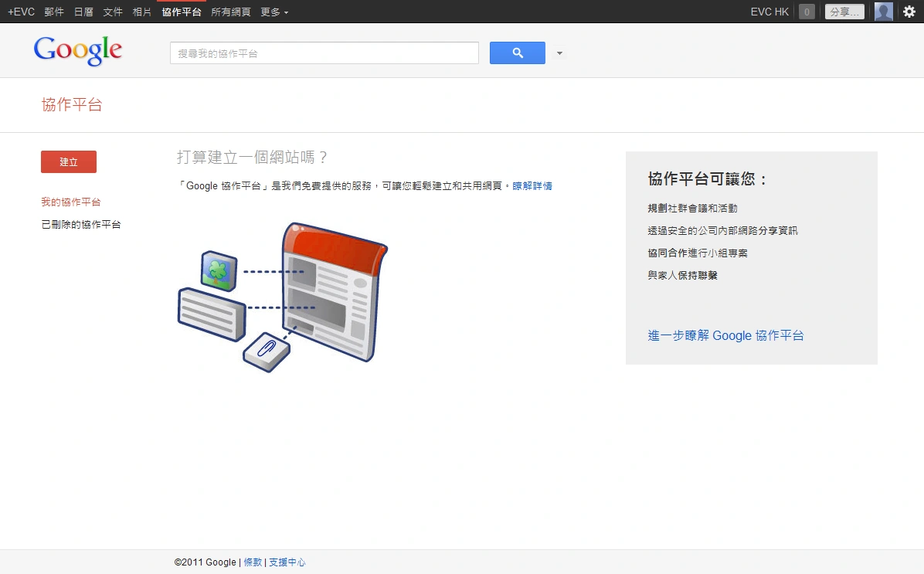Open search options dropdown arrow
This screenshot has height=574, width=924.
point(560,53)
